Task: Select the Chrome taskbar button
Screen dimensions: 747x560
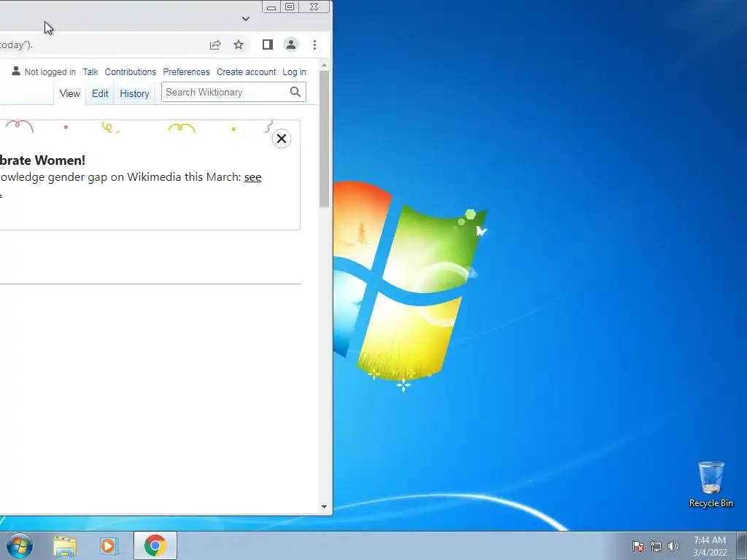Action: coord(155,545)
